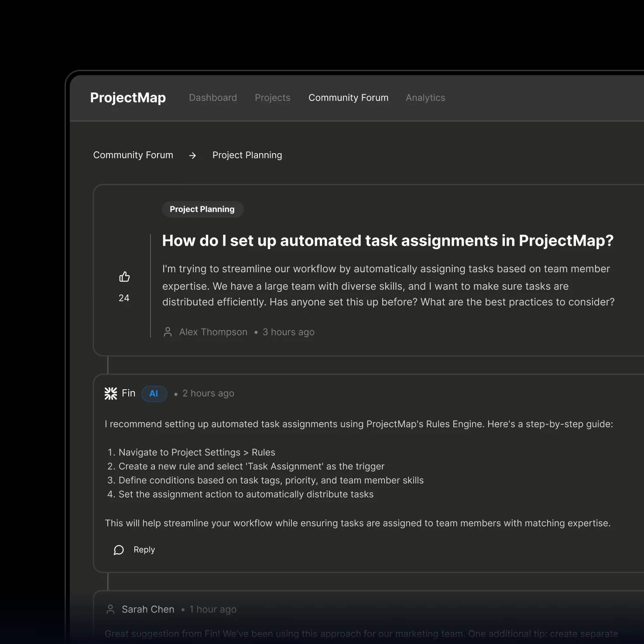The height and width of the screenshot is (644, 644).
Task: Open the automated task assignments post title
Action: pyautogui.click(x=388, y=240)
